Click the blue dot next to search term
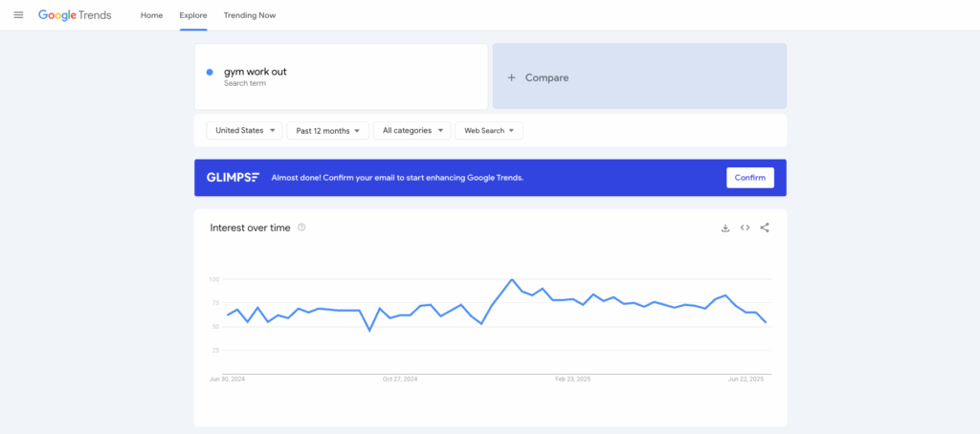980x434 pixels. point(210,72)
